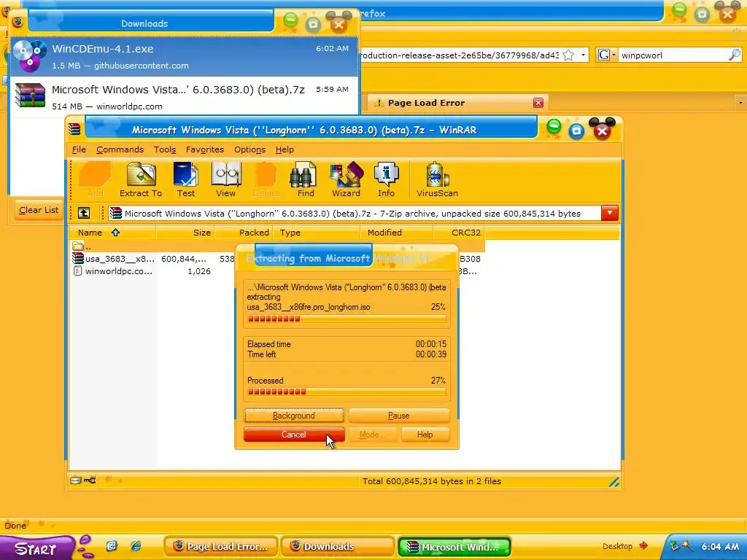Open the Firefox address bar history dropdown
747x560 pixels.
coord(583,55)
